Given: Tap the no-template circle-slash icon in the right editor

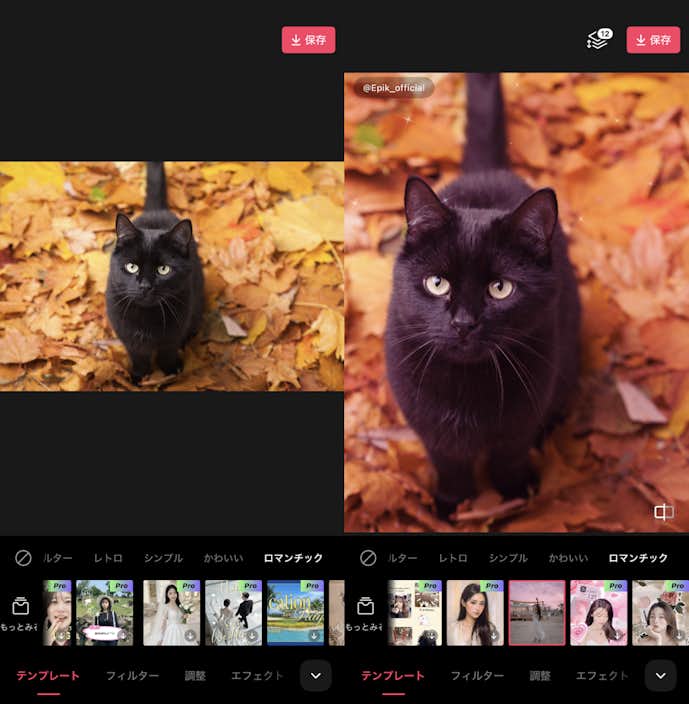Looking at the screenshot, I should pyautogui.click(x=368, y=558).
